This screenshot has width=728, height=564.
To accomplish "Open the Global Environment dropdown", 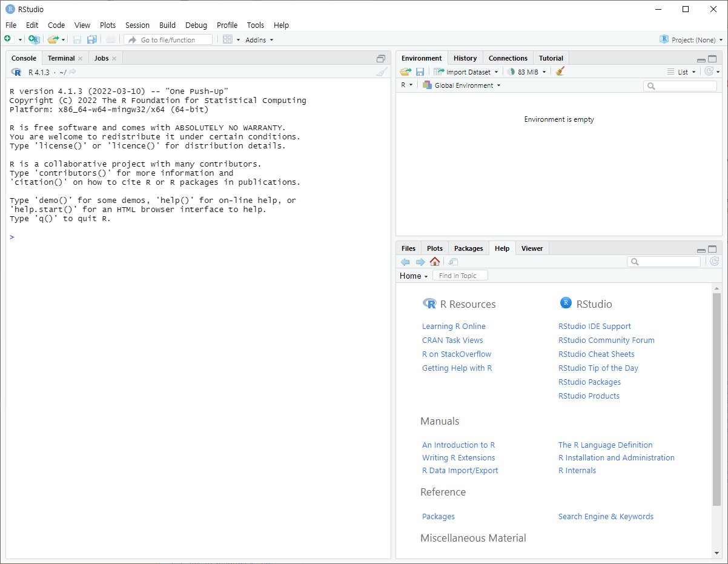I will [462, 85].
